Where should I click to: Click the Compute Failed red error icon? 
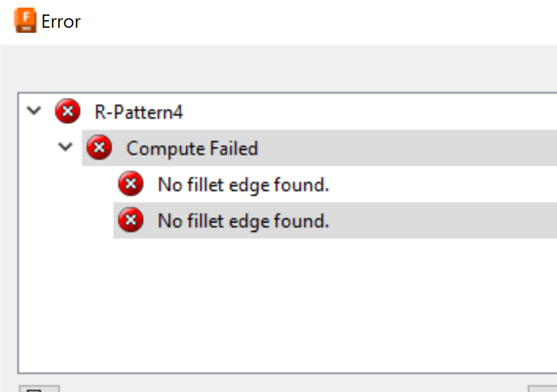[99, 148]
